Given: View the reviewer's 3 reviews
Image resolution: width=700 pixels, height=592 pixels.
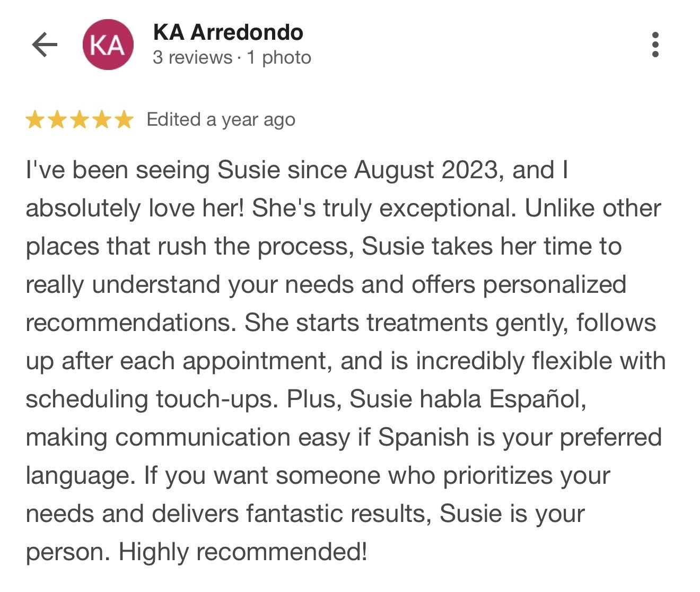Looking at the screenshot, I should click(192, 57).
